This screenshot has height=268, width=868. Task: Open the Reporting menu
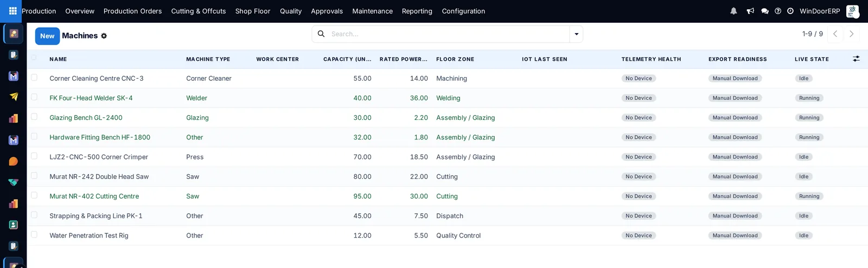(417, 11)
